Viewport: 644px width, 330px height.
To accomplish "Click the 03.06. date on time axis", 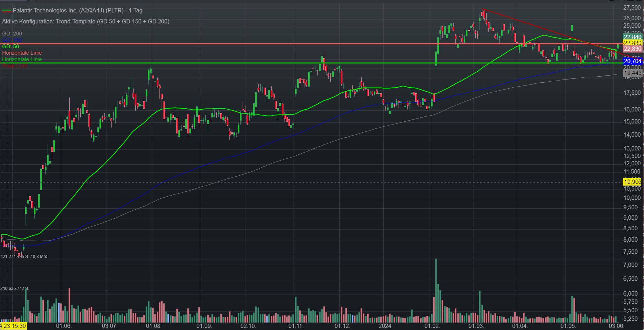I will (616, 326).
